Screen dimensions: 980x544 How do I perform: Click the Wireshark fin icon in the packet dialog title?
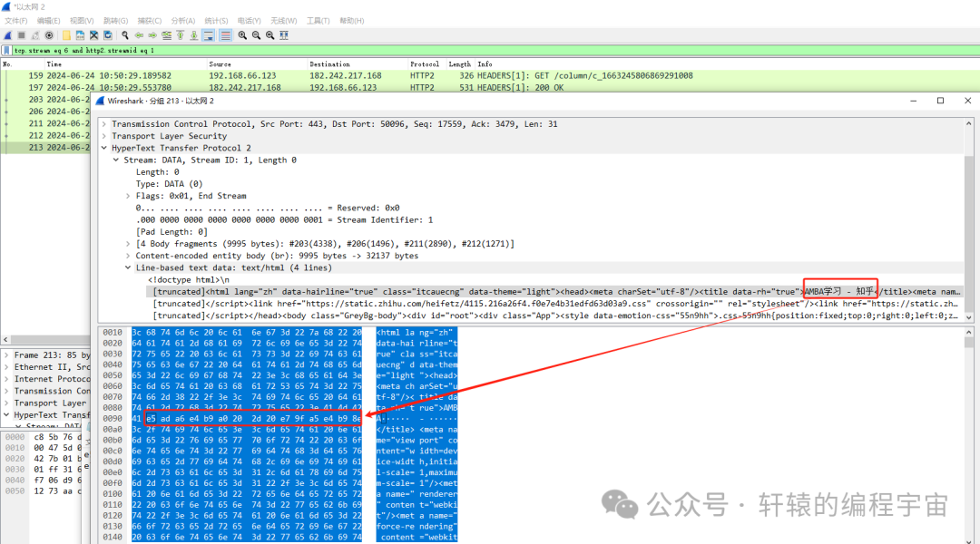coord(100,101)
